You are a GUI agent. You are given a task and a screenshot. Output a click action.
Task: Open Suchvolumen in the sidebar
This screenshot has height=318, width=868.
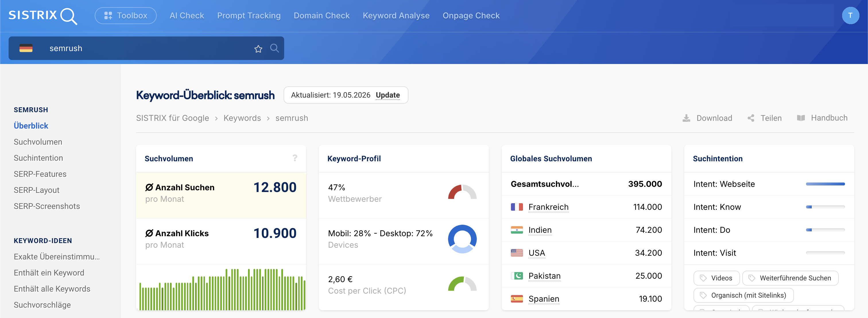[38, 142]
